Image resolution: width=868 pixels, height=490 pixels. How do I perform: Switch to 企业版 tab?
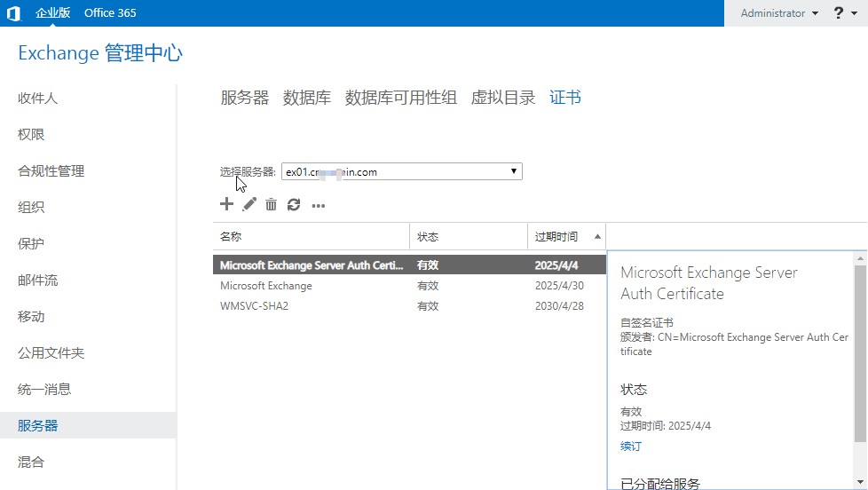[52, 12]
